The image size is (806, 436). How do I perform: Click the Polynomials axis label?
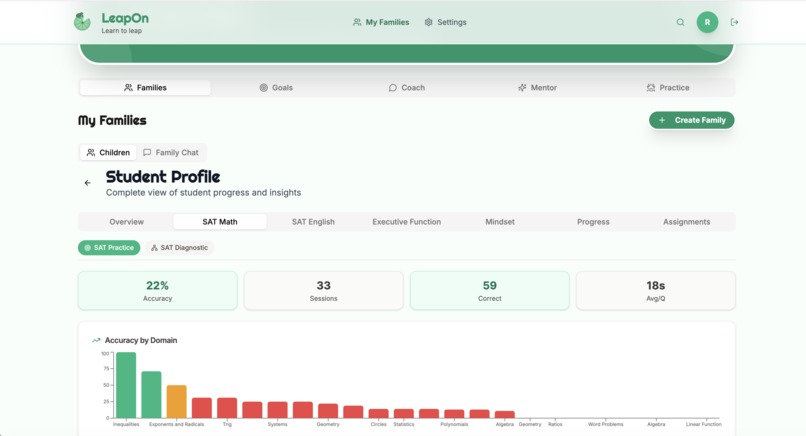454,424
